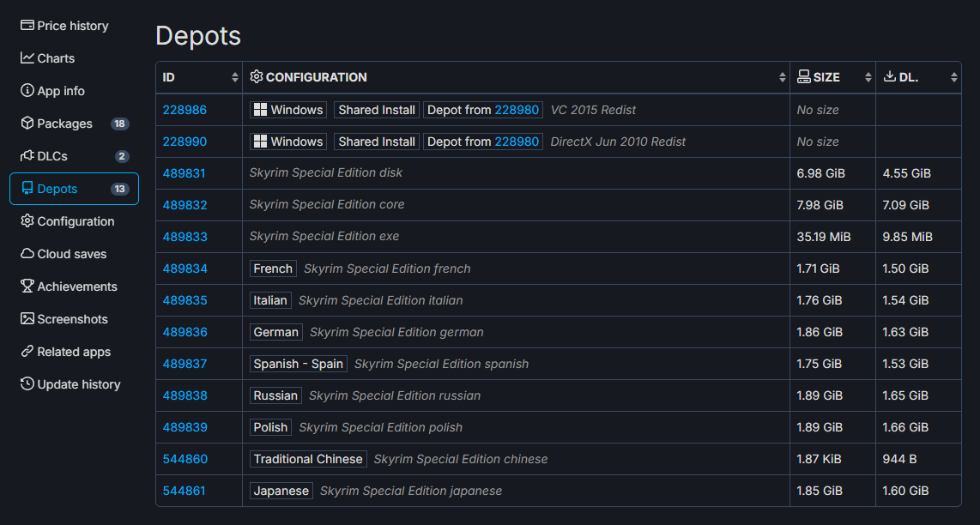Screen dimensions: 980x525
Task: Open depot 489832 link
Action: pos(185,205)
